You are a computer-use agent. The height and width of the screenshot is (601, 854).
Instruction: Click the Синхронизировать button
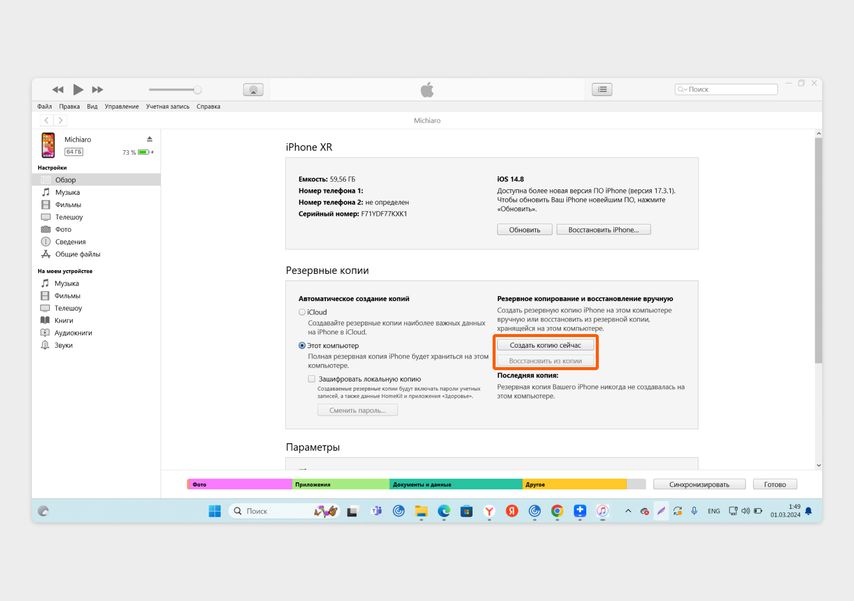click(699, 484)
